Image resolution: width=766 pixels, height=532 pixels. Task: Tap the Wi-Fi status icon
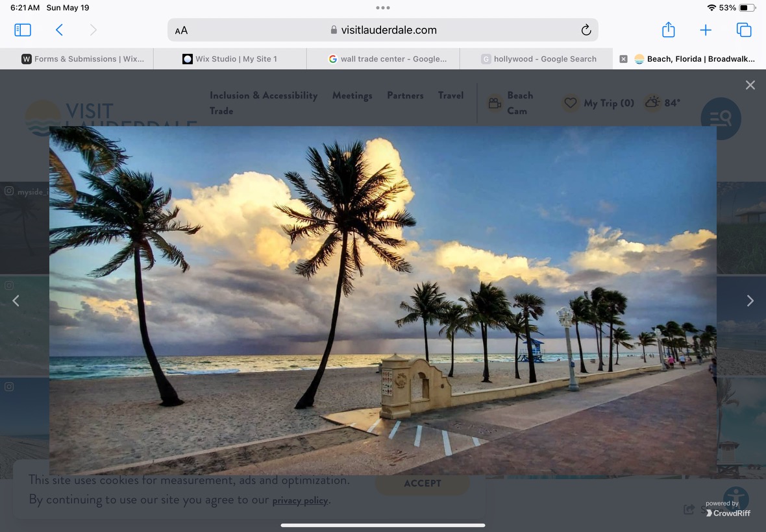(711, 8)
